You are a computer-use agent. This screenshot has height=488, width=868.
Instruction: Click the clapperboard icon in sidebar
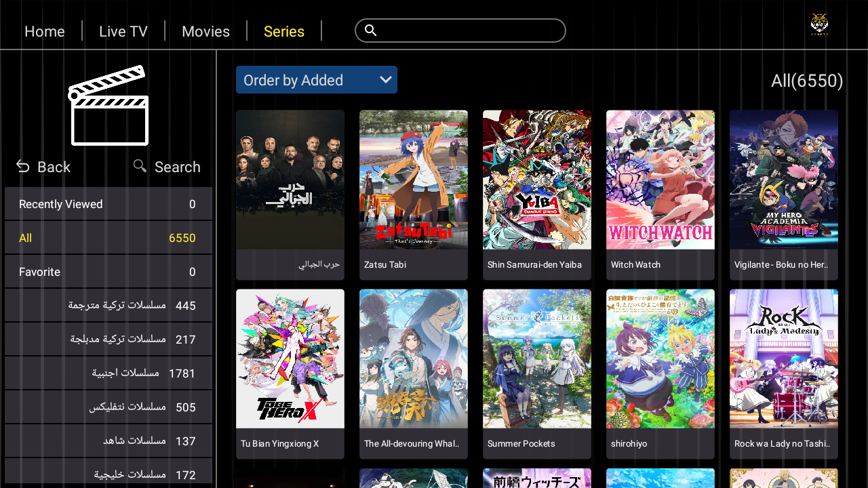click(108, 105)
